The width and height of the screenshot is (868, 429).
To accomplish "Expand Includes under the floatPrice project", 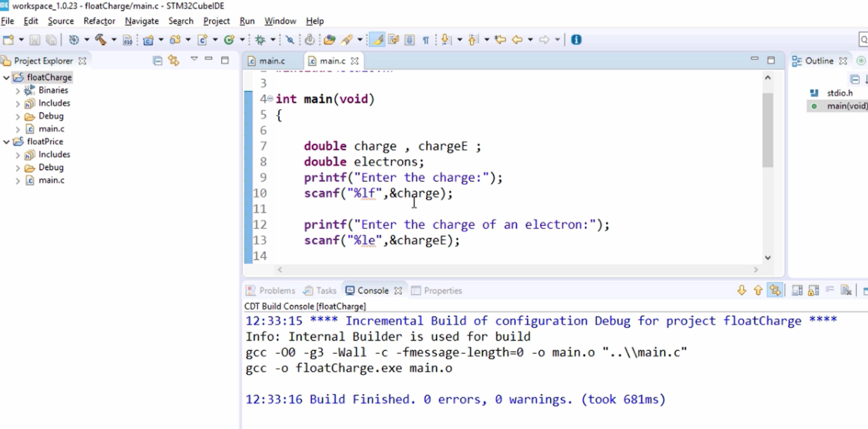I will (x=19, y=154).
